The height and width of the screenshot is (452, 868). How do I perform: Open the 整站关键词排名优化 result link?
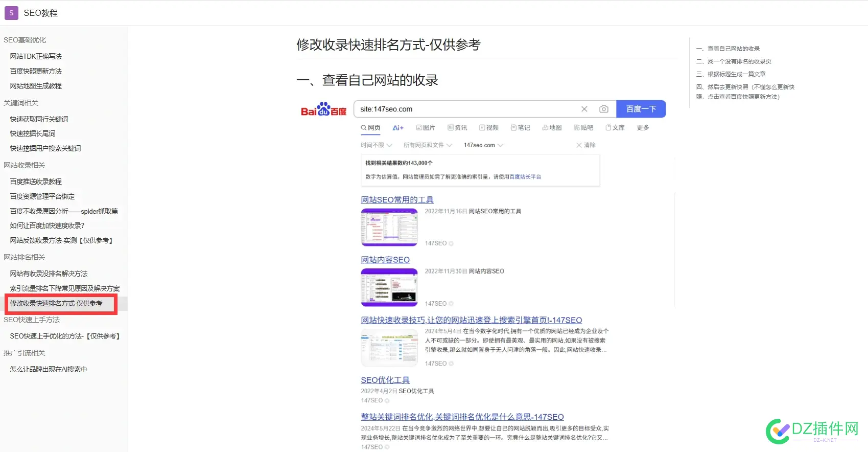[462, 417]
